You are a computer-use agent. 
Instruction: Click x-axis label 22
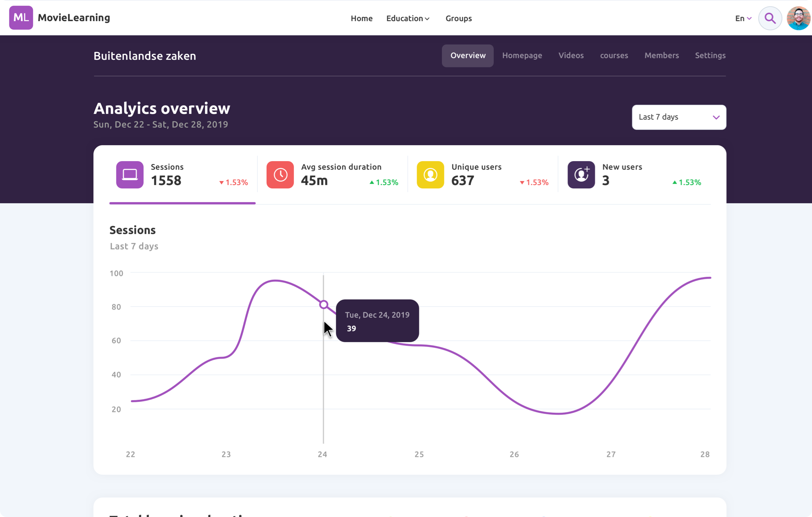130,454
